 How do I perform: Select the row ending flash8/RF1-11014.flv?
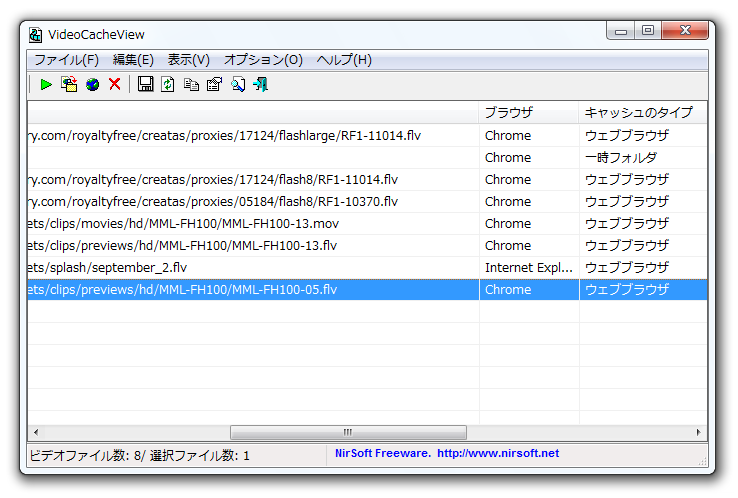click(367, 180)
